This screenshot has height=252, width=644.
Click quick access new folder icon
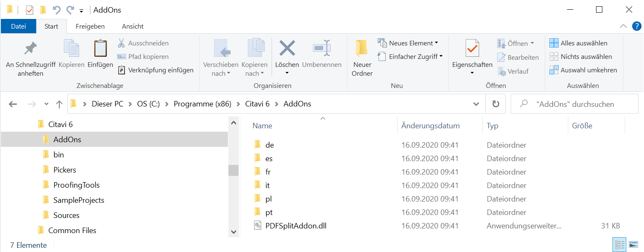click(43, 10)
